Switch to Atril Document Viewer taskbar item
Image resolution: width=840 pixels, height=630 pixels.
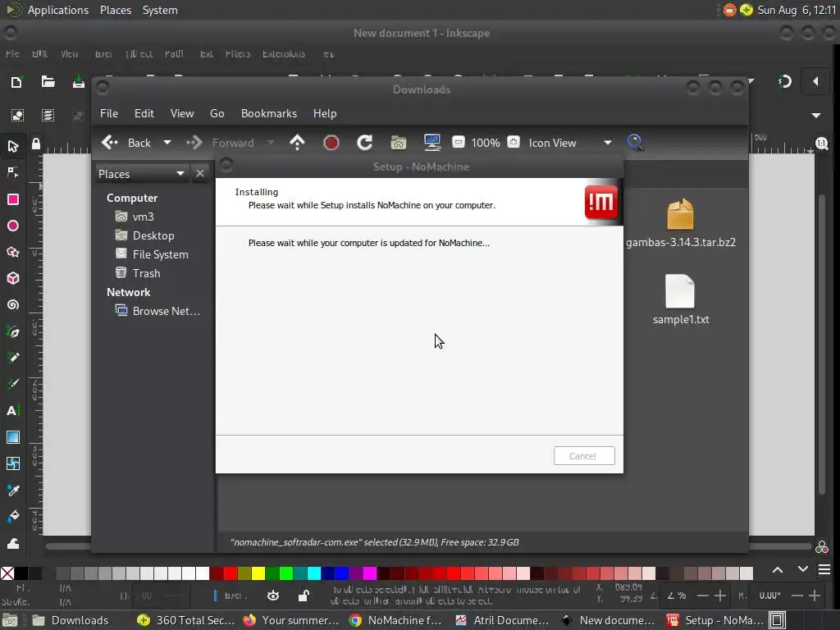coord(502,620)
